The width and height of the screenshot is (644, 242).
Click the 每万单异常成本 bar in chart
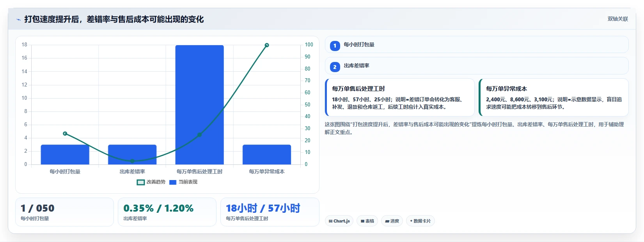[267, 155]
